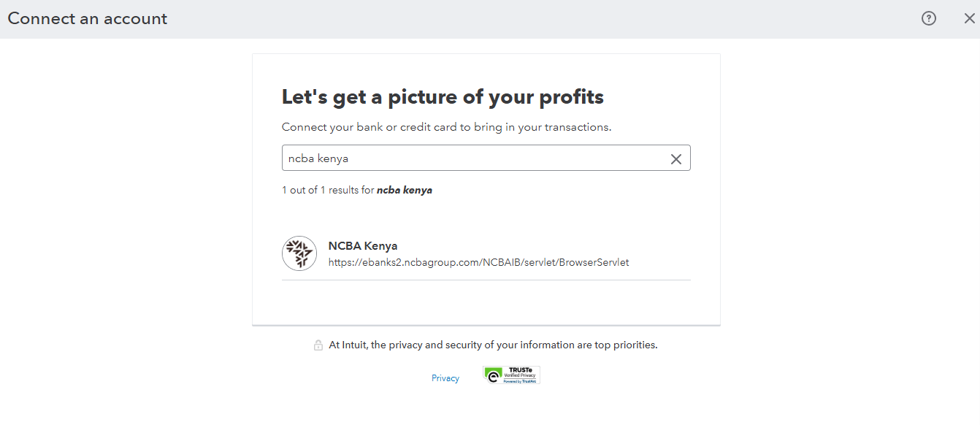Click the bold italic "ncba kenya" query text
The height and width of the screenshot is (425, 980).
[x=405, y=190]
